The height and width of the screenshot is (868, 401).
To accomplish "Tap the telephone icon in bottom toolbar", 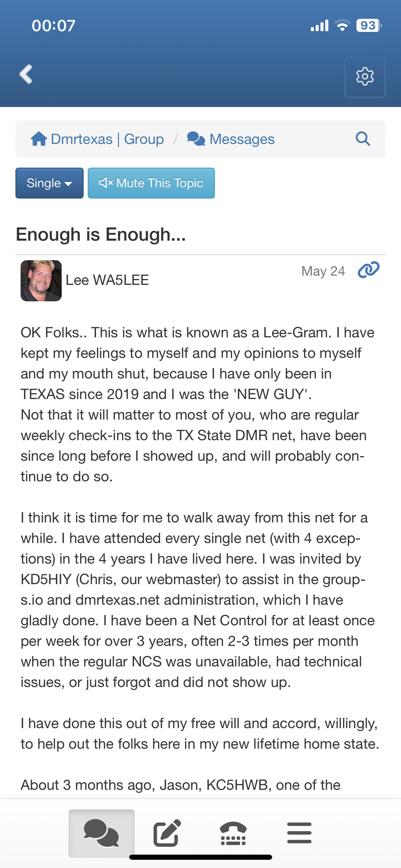I will (x=233, y=833).
